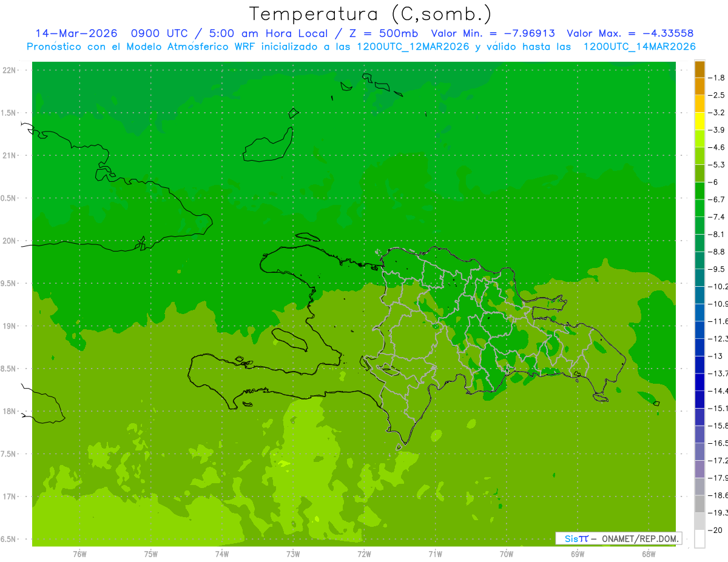Click the "-20" colorbar value

pyautogui.click(x=716, y=530)
